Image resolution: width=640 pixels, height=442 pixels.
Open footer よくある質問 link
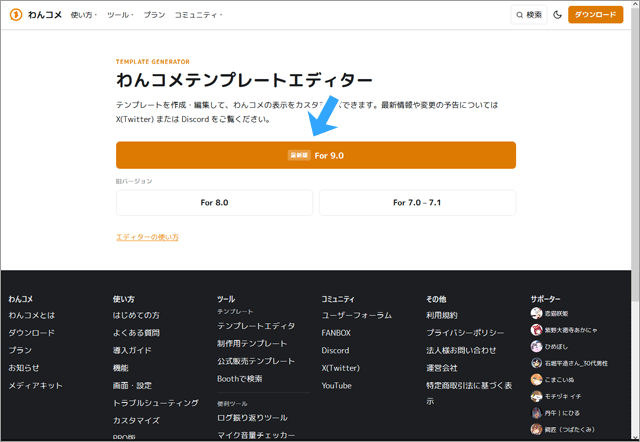(136, 333)
